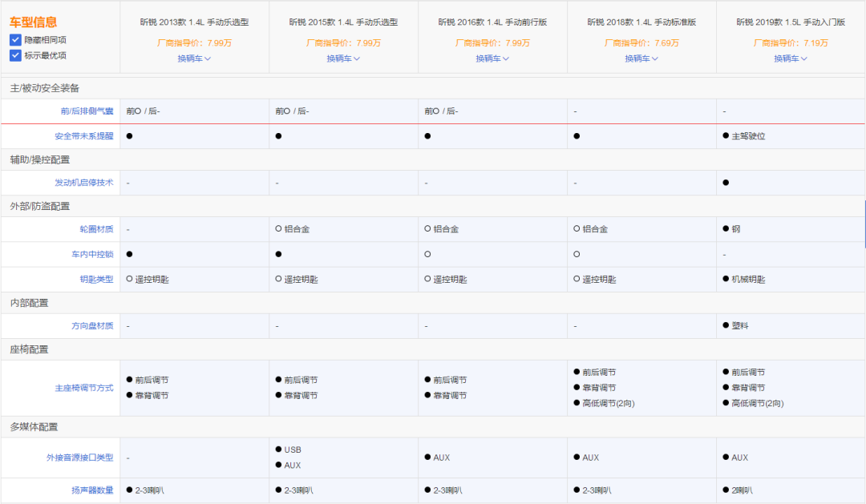The image size is (866, 504).
Task: Click 厂商指导价 7.19万 of 2019款
Action: click(x=791, y=43)
